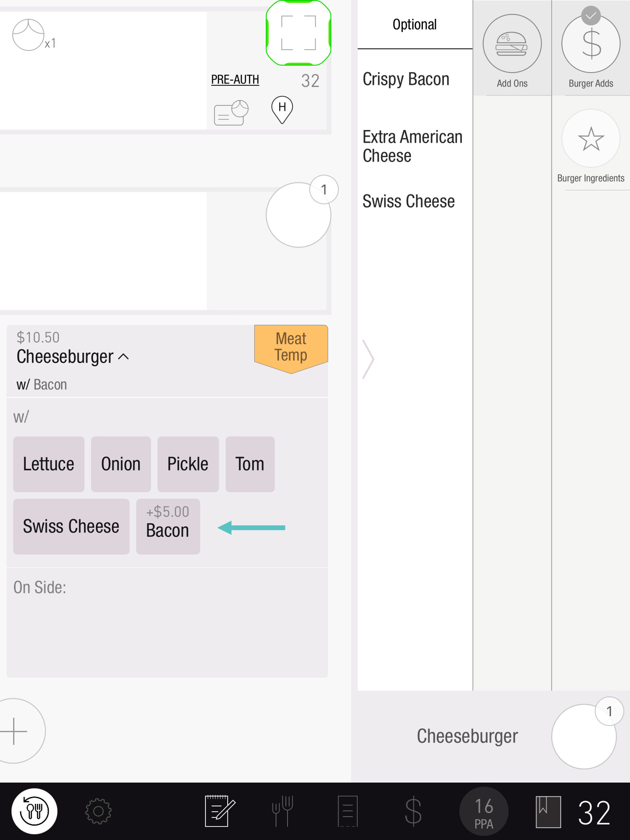Tap the bookmark table icon
Image resolution: width=630 pixels, height=840 pixels.
[548, 811]
